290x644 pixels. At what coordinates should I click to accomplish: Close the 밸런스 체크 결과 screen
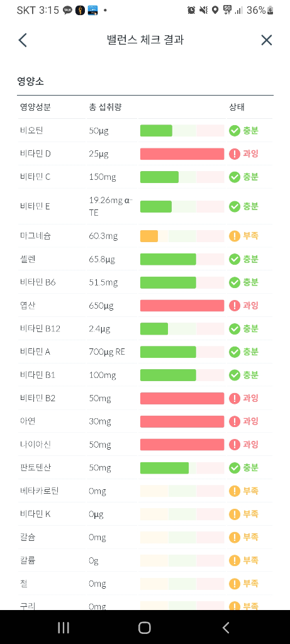coord(267,40)
